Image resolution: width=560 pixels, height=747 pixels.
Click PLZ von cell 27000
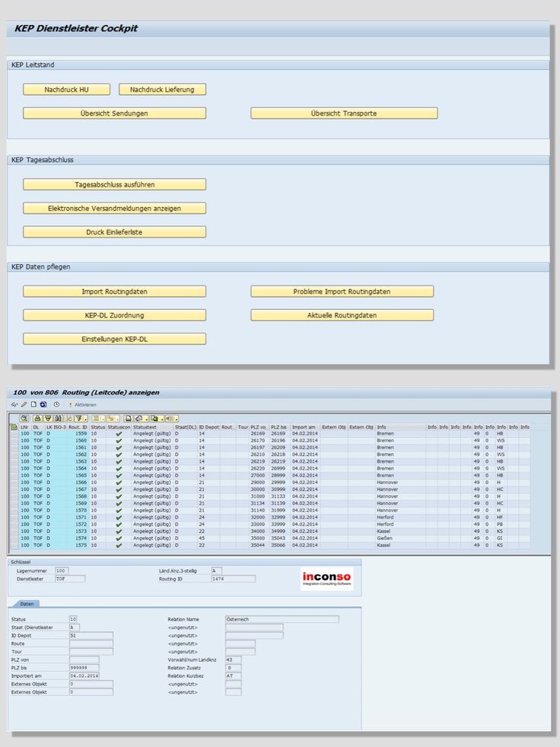coord(259,475)
